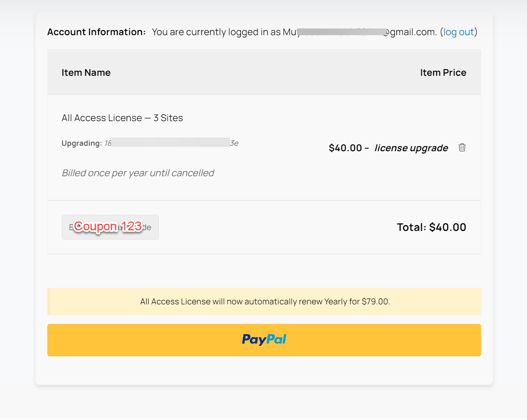The image size is (527, 420).
Task: Click the Billed once per year until cancelled note
Action: tap(138, 173)
